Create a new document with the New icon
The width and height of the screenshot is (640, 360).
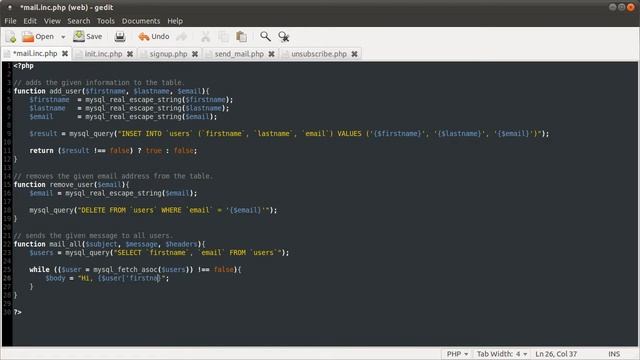tap(11, 37)
